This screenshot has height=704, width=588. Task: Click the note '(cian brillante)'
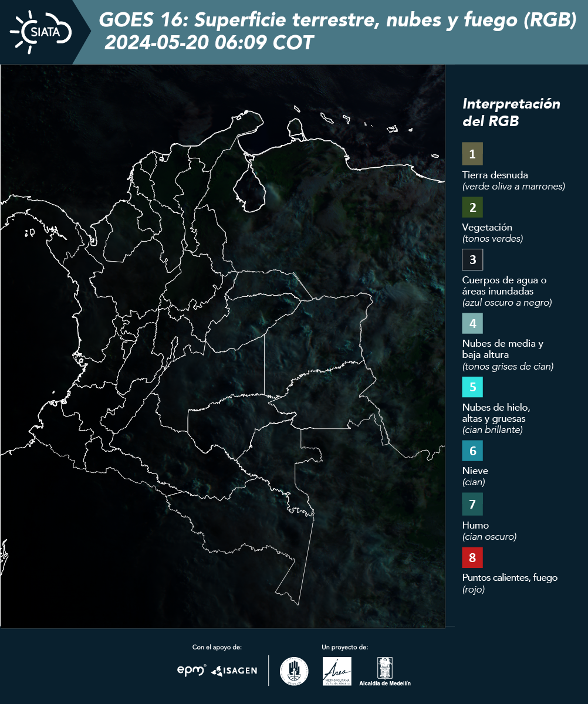click(492, 430)
